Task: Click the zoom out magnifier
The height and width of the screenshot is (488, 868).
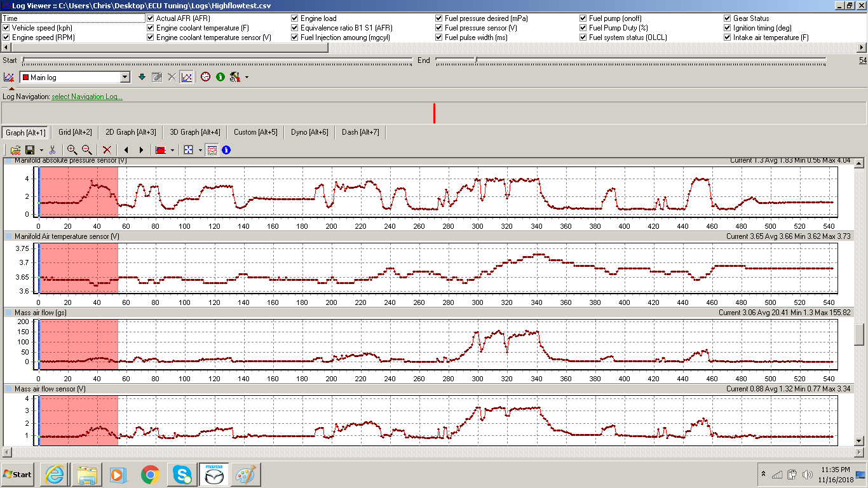Action: coord(87,150)
